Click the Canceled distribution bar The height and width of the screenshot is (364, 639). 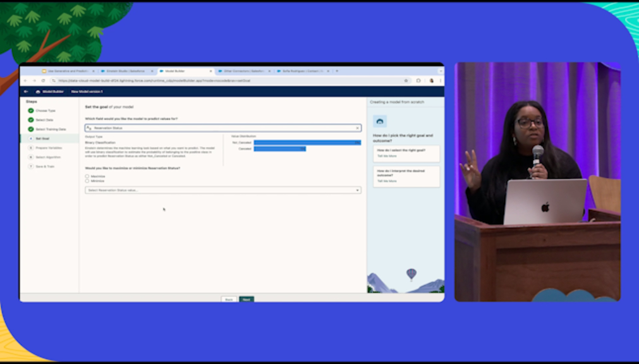pos(279,149)
